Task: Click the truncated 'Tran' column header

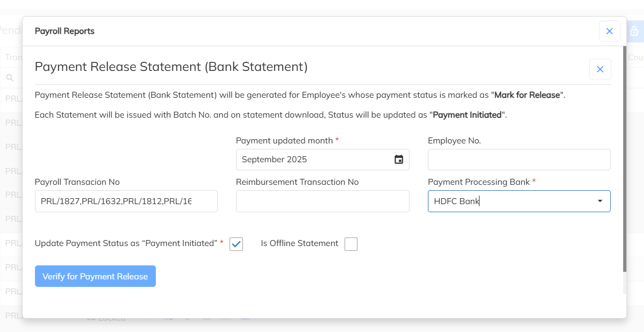Action: (12, 57)
